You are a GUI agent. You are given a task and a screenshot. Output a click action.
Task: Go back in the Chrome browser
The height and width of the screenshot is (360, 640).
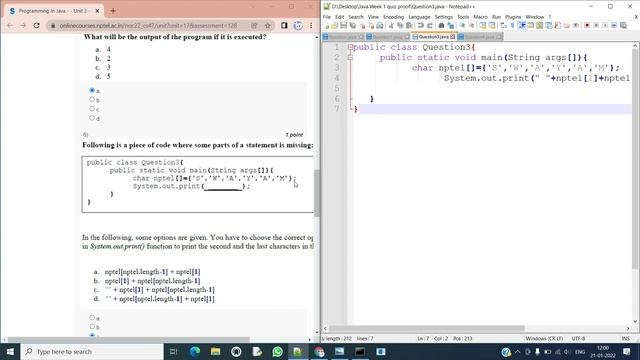pyautogui.click(x=10, y=25)
